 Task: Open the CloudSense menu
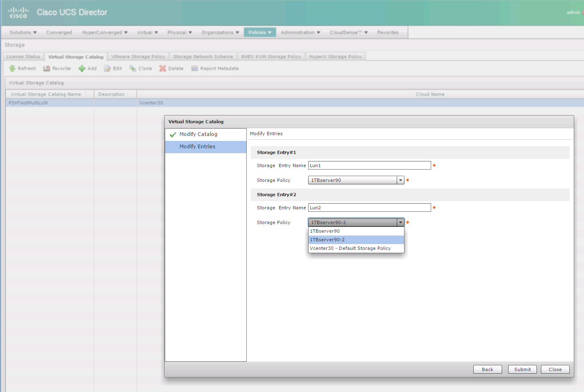coord(349,32)
